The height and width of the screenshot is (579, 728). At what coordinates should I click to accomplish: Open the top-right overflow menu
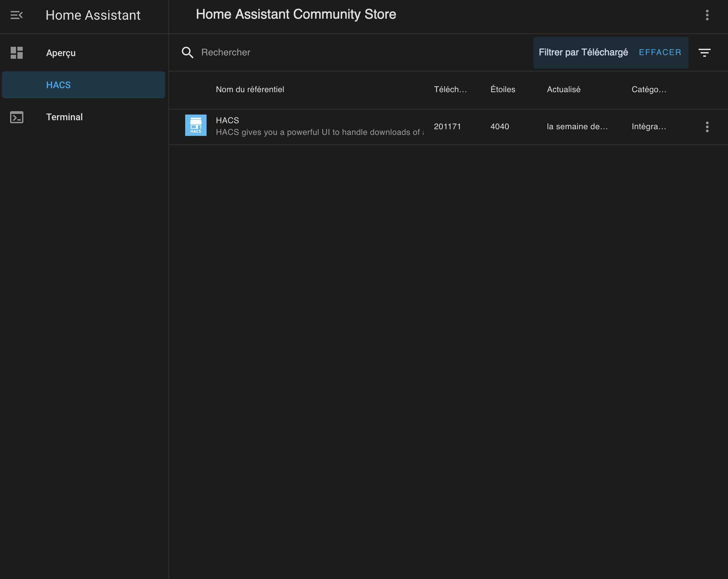point(707,15)
